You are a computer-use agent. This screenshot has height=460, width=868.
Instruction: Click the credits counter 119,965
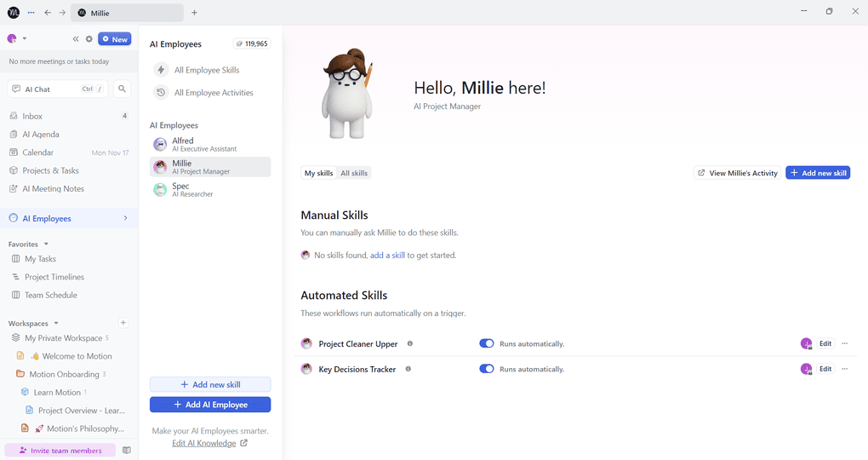click(253, 43)
